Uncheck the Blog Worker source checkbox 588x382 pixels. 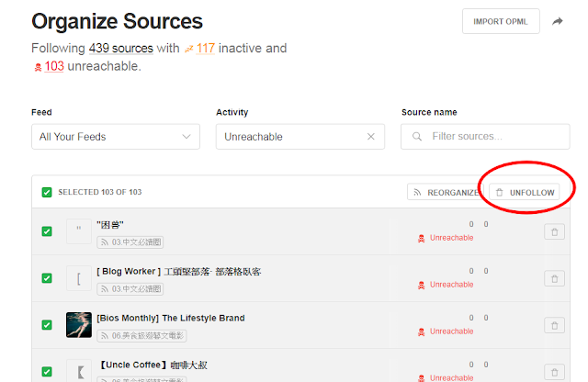click(x=47, y=278)
